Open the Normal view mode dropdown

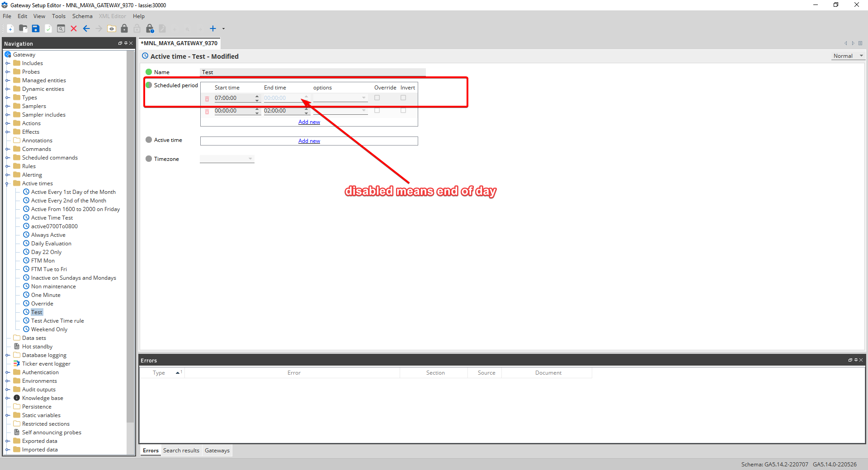(x=848, y=56)
